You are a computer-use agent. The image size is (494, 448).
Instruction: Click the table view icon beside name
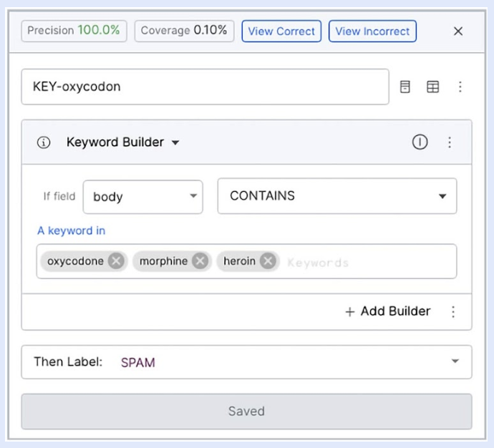point(433,87)
